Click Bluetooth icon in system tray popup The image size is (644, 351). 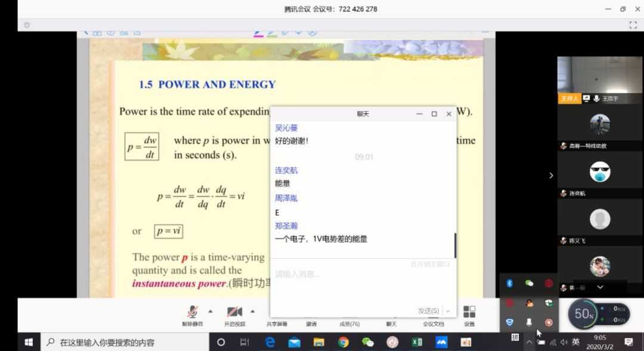pyautogui.click(x=509, y=283)
